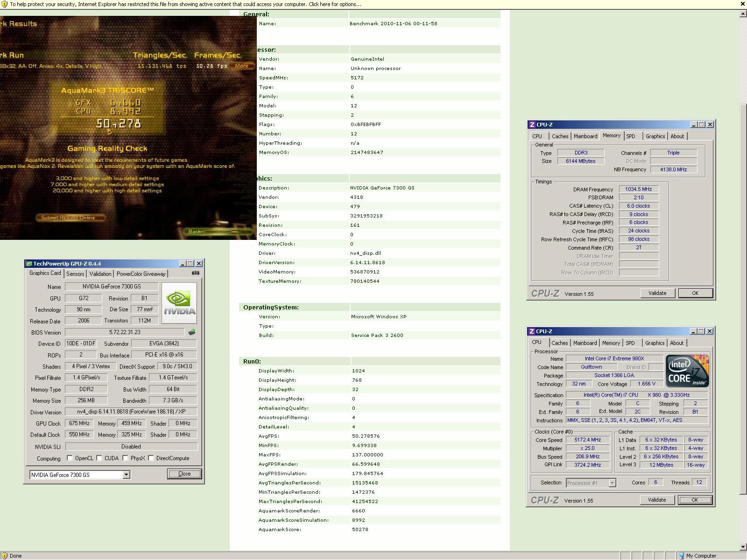Click the Subvendor field EVGA (3842)

tap(164, 343)
